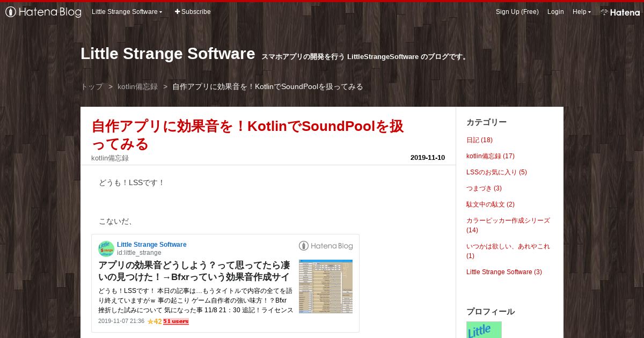Open the LSSのお気に入り (5) category
This screenshot has width=644, height=338.
(496, 172)
